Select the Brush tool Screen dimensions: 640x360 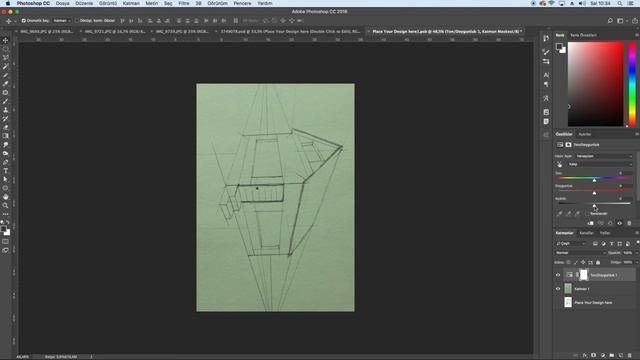pos(5,101)
